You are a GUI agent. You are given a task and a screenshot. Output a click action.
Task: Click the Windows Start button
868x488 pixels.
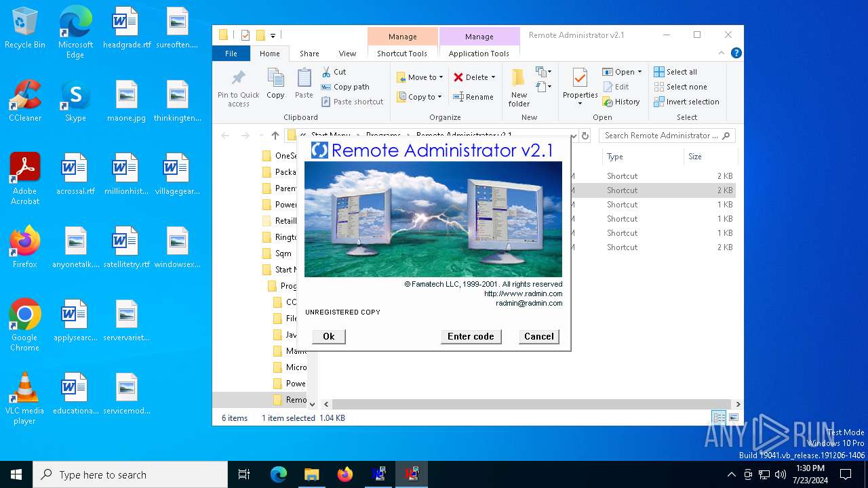16,474
